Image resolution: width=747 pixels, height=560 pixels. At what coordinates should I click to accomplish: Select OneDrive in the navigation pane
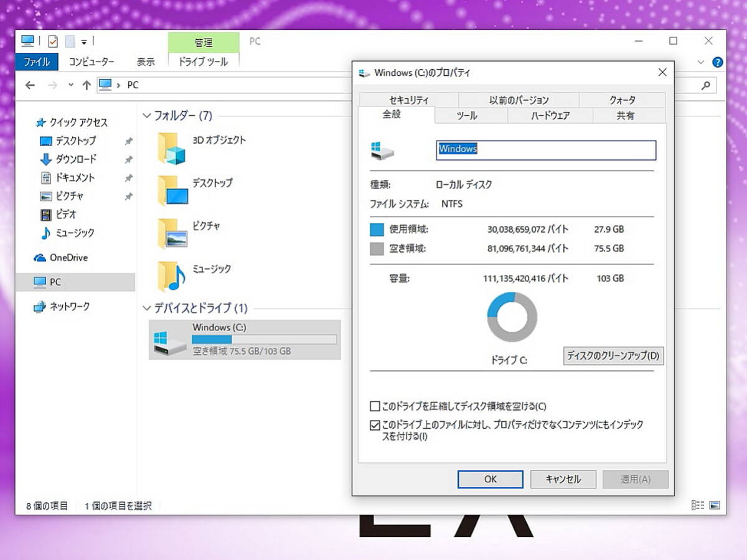coord(61,258)
